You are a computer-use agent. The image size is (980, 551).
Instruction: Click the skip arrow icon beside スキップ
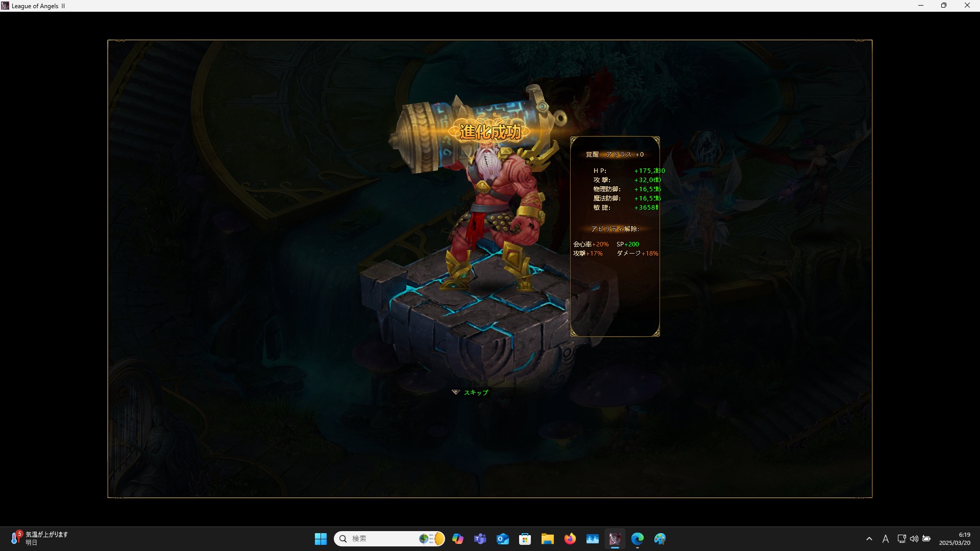coord(455,392)
